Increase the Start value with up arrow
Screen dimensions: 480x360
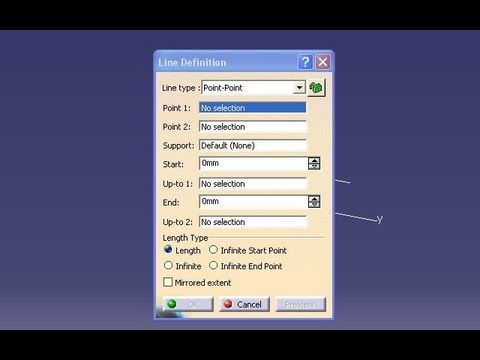tap(314, 160)
